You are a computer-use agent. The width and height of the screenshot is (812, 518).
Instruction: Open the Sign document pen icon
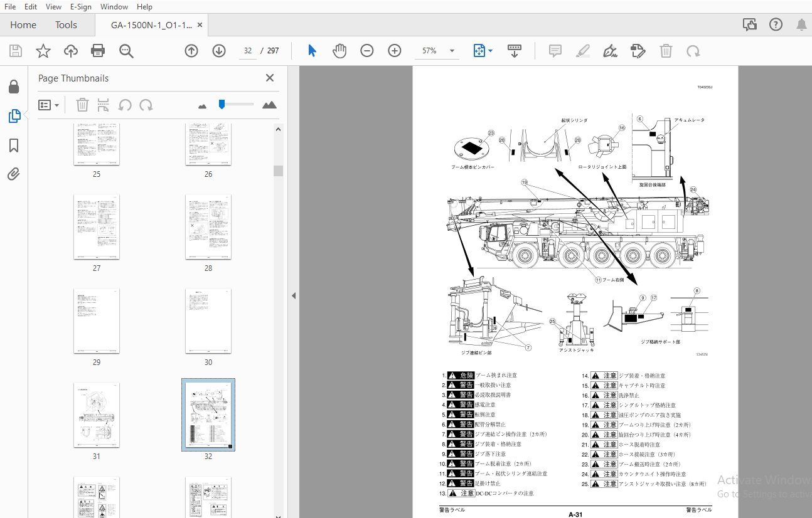(x=610, y=51)
